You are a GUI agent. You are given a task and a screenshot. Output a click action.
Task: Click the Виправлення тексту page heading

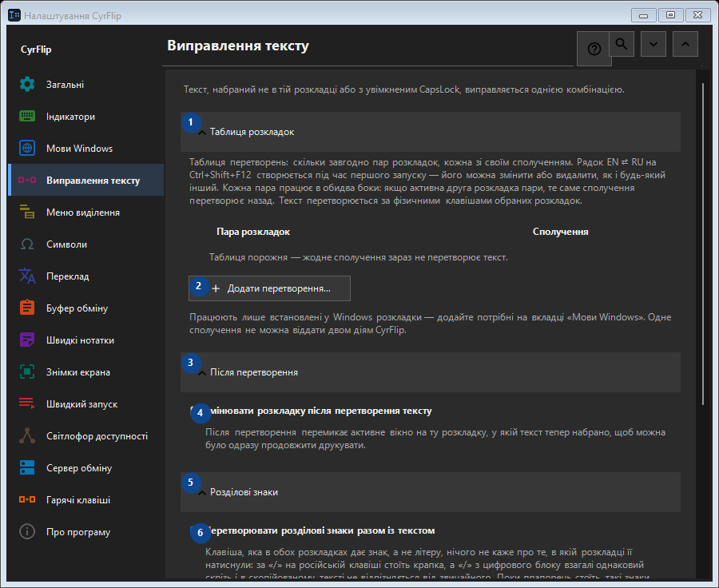238,46
